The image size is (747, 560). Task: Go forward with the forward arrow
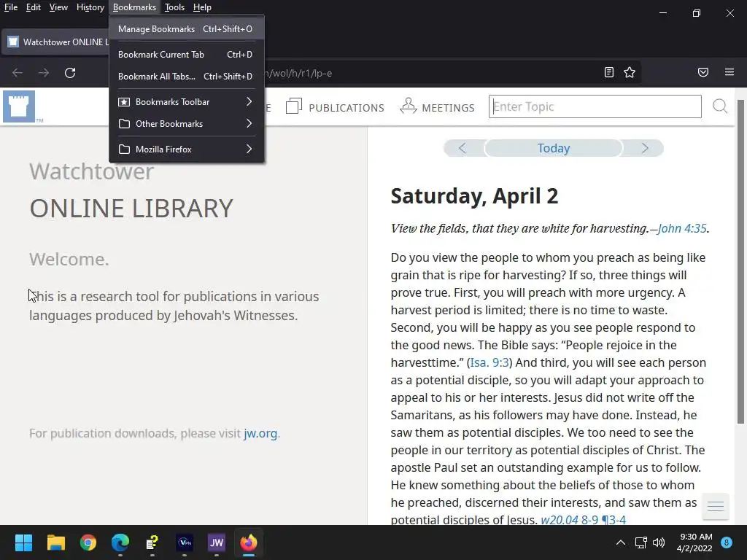[x=44, y=73]
